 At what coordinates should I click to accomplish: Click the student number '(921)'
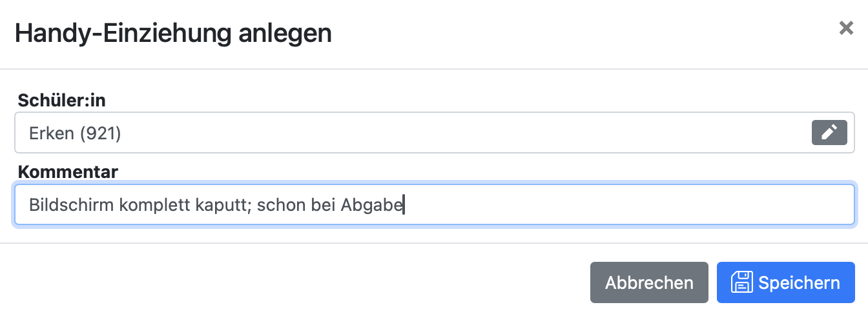[101, 133]
